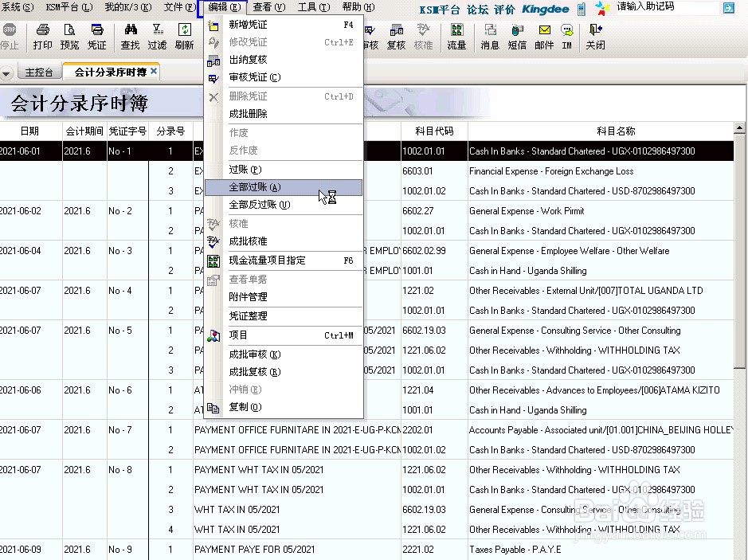Choose 现金流量项目指定 menu entry
Viewport: 748px width, 560px height.
tap(284, 260)
